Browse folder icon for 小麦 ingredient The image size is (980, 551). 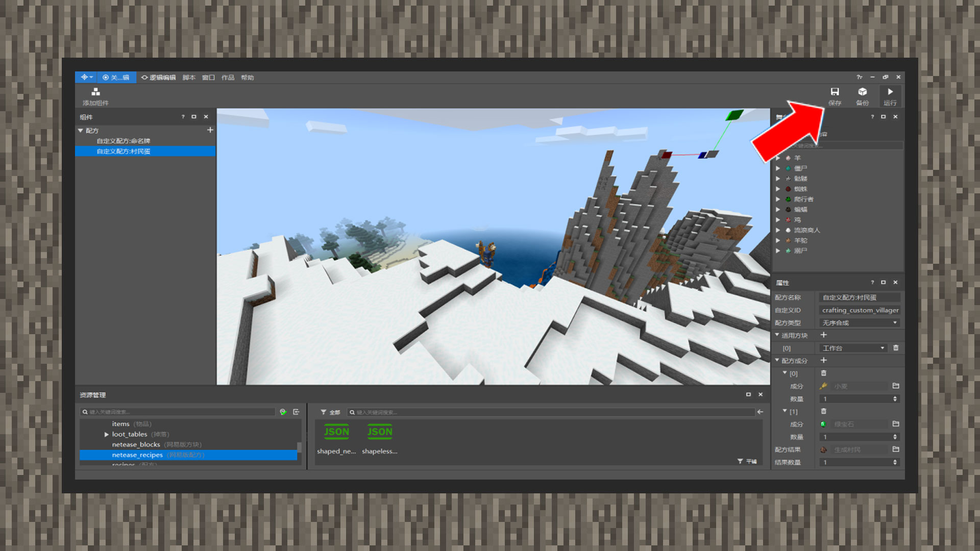(x=895, y=386)
